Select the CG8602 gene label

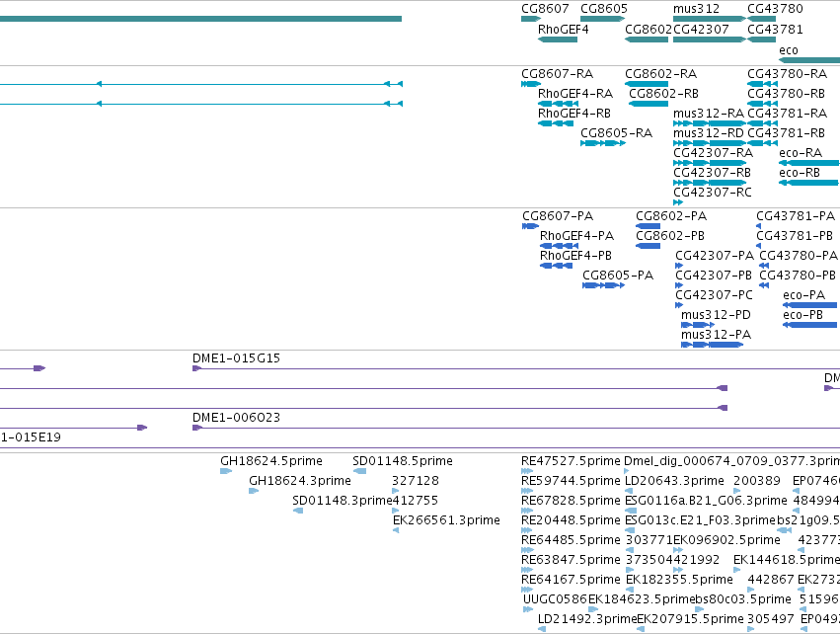click(x=649, y=30)
